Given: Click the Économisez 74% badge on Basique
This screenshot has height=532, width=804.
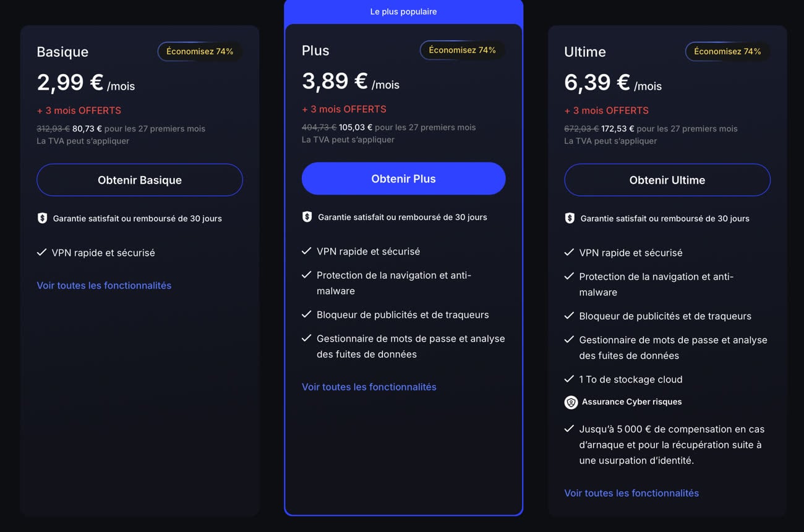Looking at the screenshot, I should pos(200,51).
